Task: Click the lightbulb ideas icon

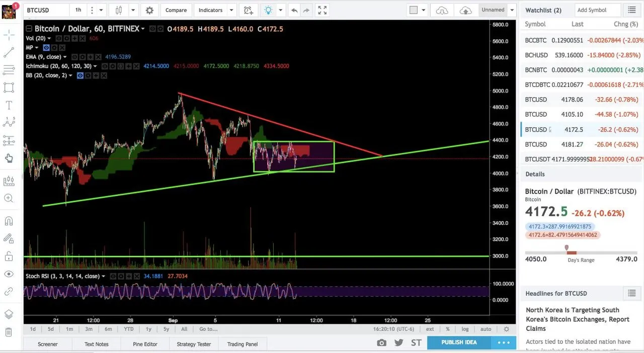Action: coord(268,10)
